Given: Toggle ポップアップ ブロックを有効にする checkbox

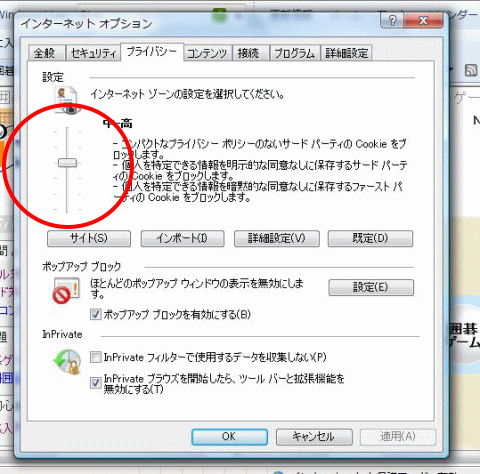Looking at the screenshot, I should [96, 314].
